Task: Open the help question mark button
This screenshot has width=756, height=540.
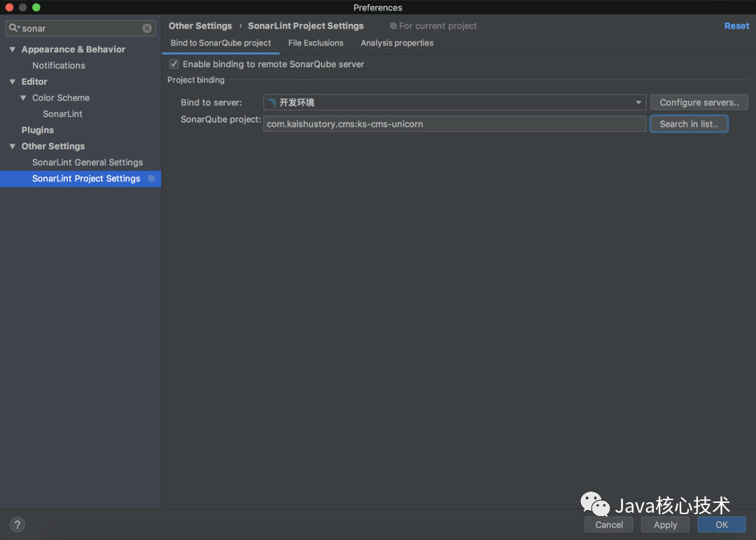Action: 17,525
